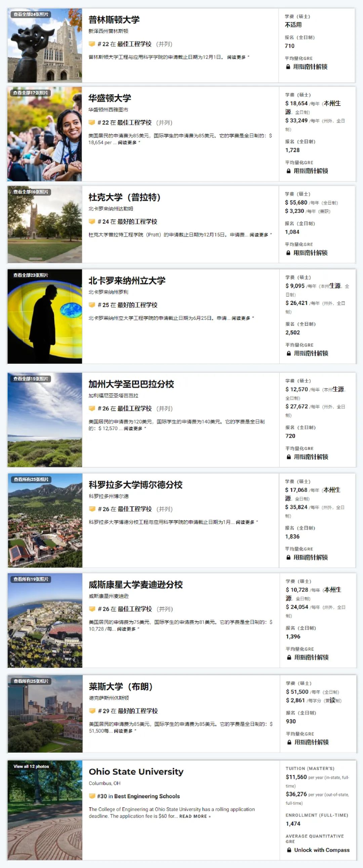The height and width of the screenshot is (868, 363).
Task: Open the 科罗拉多大学博尔德分校 school page
Action: [x=135, y=485]
